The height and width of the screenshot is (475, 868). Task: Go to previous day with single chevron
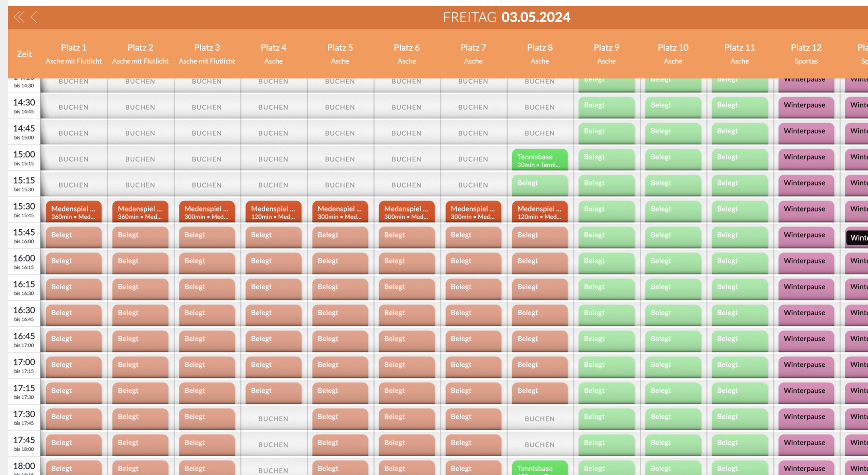coord(34,17)
